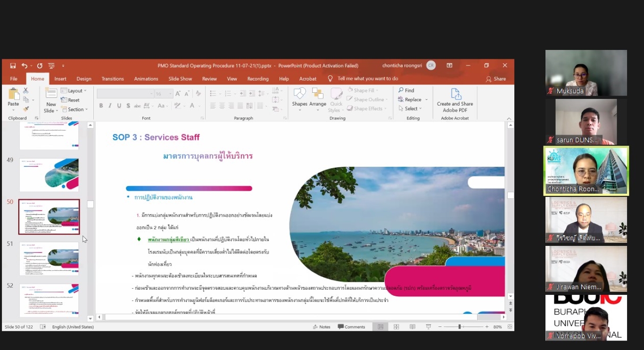The width and height of the screenshot is (644, 350).
Task: Increase font size with large A icon
Action: point(178,94)
